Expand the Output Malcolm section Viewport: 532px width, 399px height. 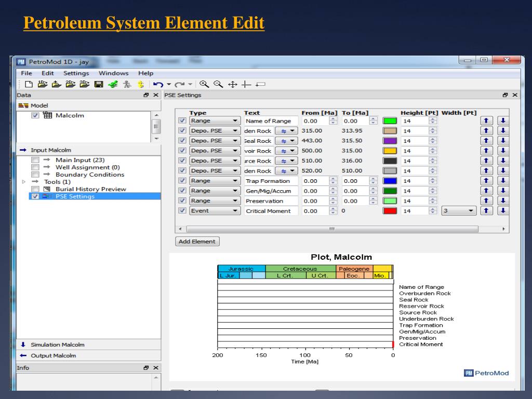pyautogui.click(x=88, y=355)
